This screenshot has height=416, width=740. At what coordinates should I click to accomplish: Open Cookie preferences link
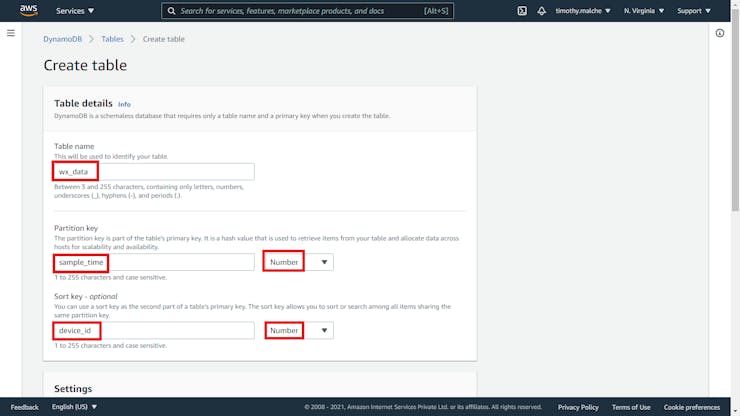click(x=692, y=407)
